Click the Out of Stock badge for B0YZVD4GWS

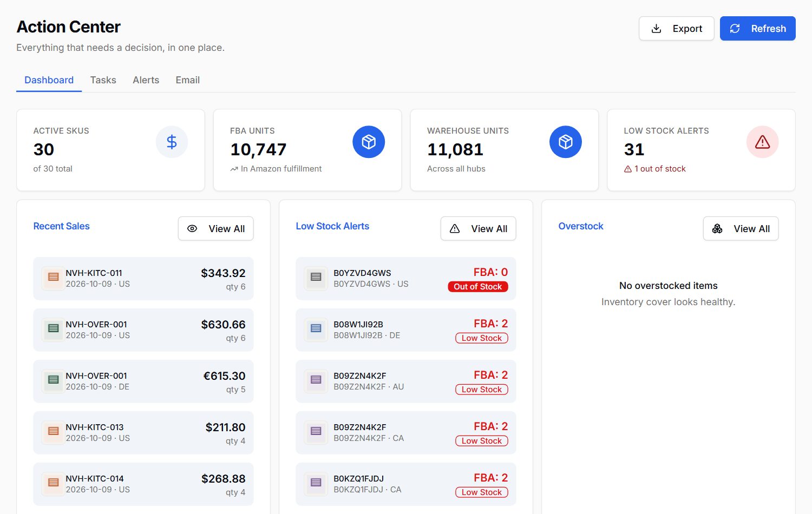click(478, 287)
